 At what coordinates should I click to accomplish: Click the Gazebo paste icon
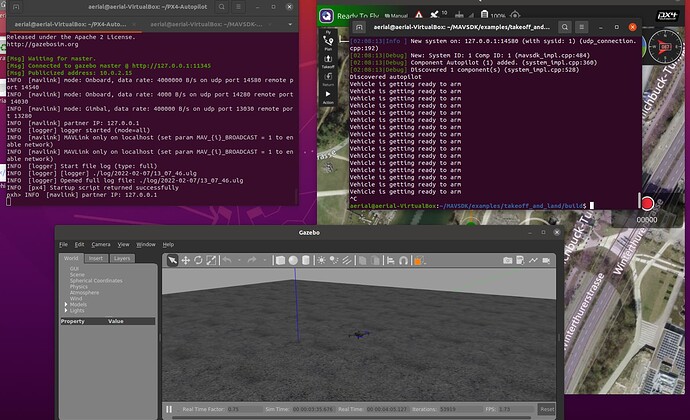375,261
